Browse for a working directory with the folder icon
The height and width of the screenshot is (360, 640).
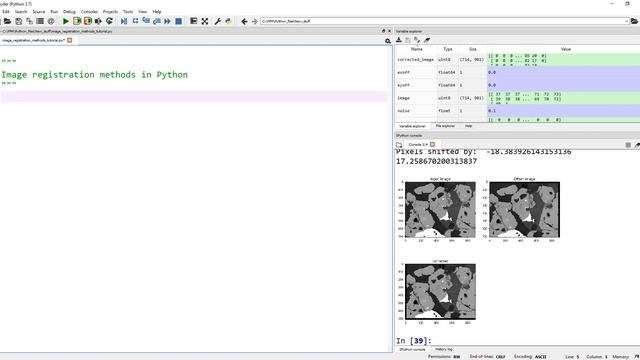(634, 21)
